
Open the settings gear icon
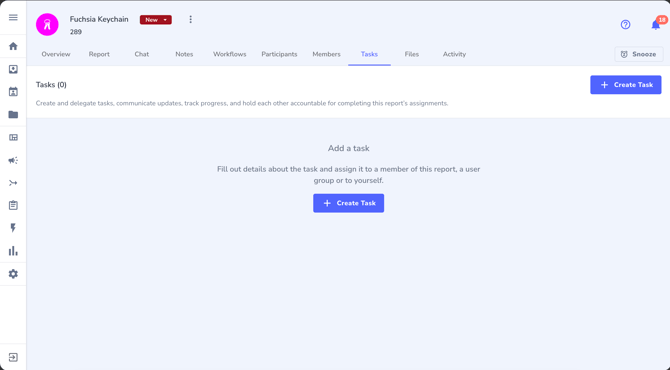click(x=13, y=274)
